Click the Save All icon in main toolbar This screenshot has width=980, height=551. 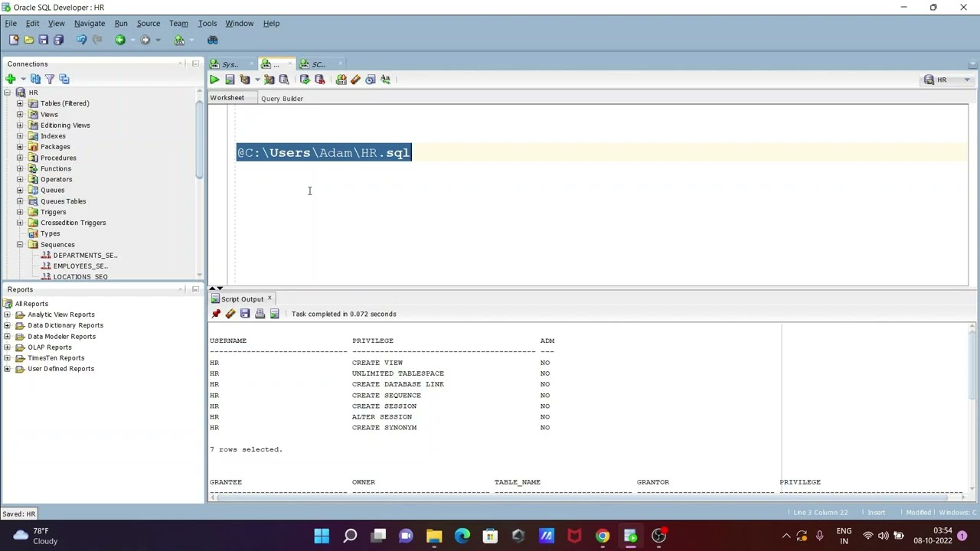[x=58, y=40]
